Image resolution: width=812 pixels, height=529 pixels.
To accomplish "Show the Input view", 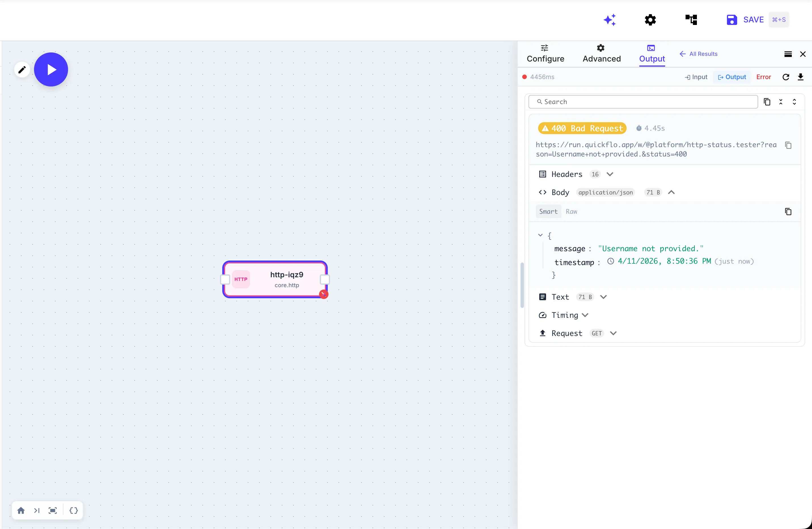I will 696,77.
